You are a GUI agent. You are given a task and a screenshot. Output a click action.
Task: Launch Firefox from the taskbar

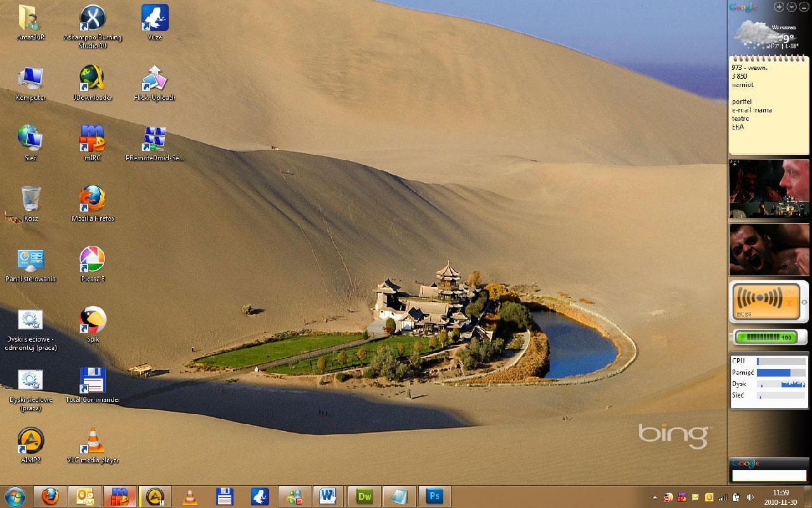click(x=49, y=496)
